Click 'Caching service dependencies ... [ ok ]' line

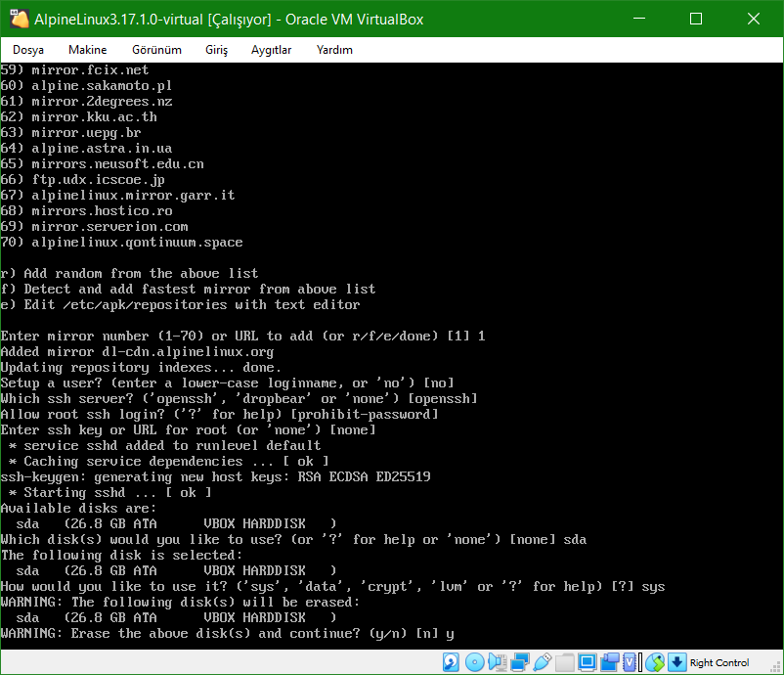[168, 461]
